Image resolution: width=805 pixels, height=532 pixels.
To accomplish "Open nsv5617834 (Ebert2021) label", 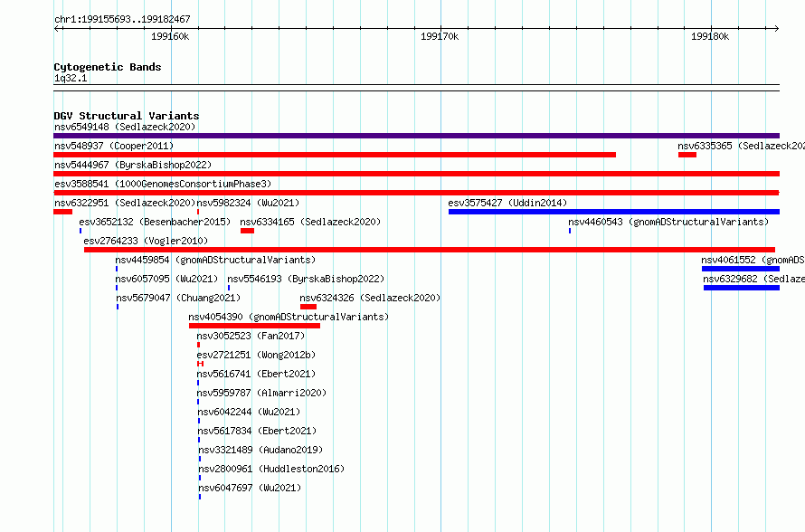I will tap(257, 431).
